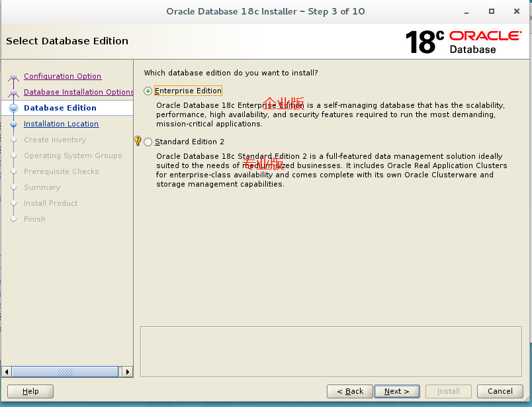Click the arrow icon beside Database Installation Options
The height and width of the screenshot is (407, 532).
click(x=15, y=92)
